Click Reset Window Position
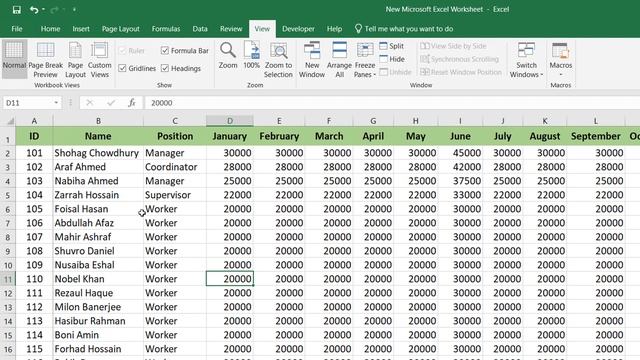Viewport: 640px width, 360px height. coord(461,72)
